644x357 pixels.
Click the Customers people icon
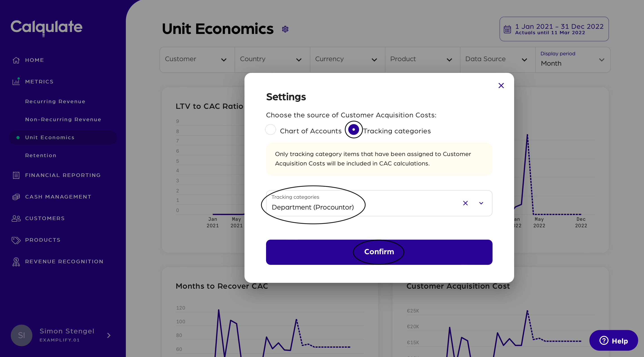pyautogui.click(x=16, y=218)
